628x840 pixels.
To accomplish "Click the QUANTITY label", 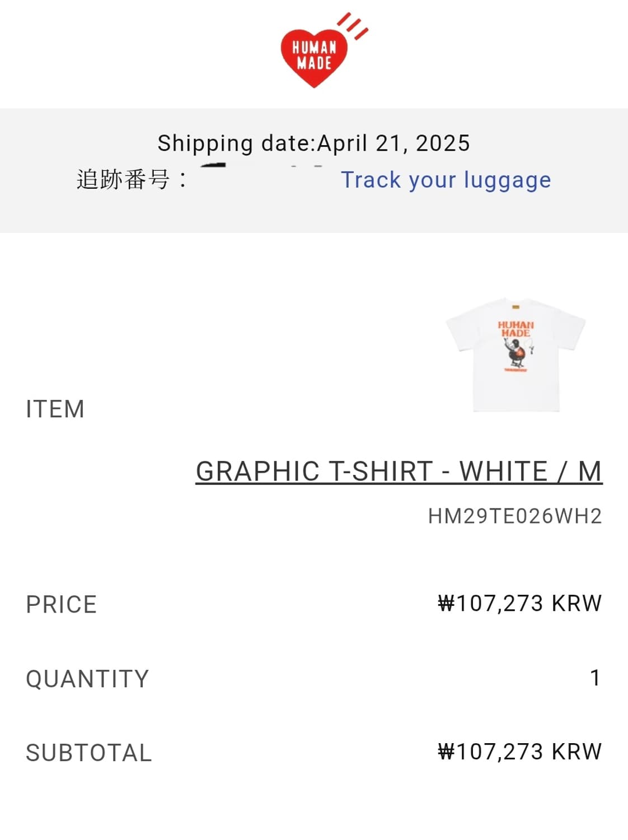I will (x=87, y=679).
